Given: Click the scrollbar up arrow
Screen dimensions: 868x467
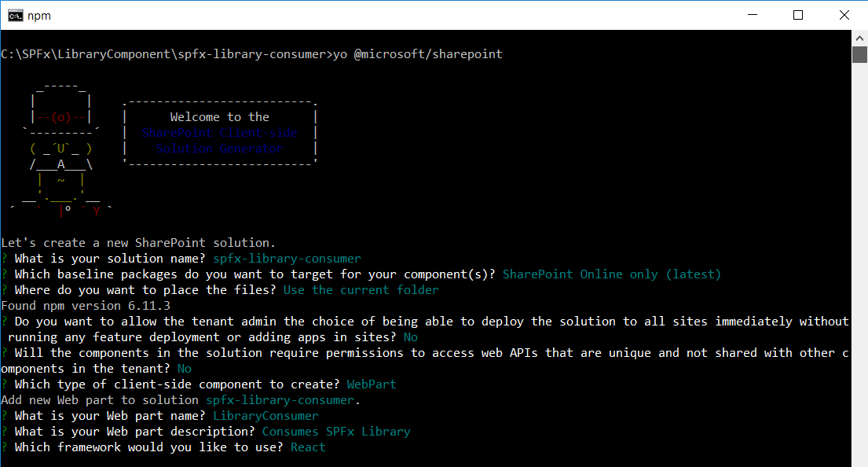Looking at the screenshot, I should (859, 39).
